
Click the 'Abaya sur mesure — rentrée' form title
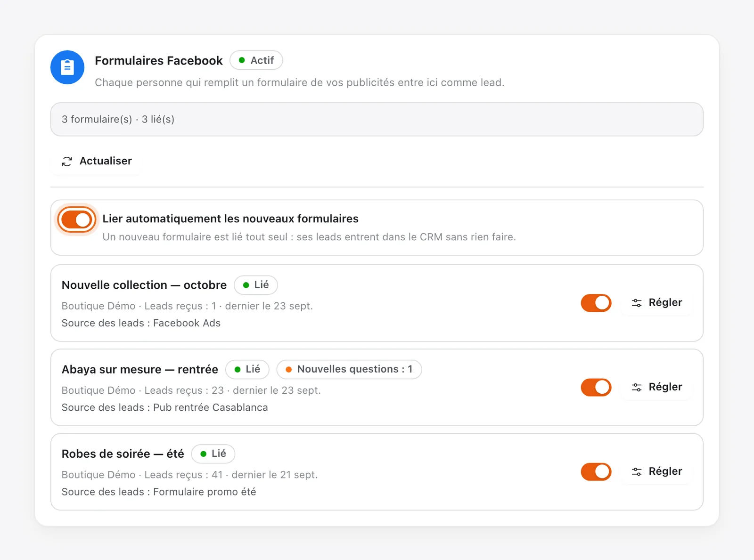click(140, 369)
